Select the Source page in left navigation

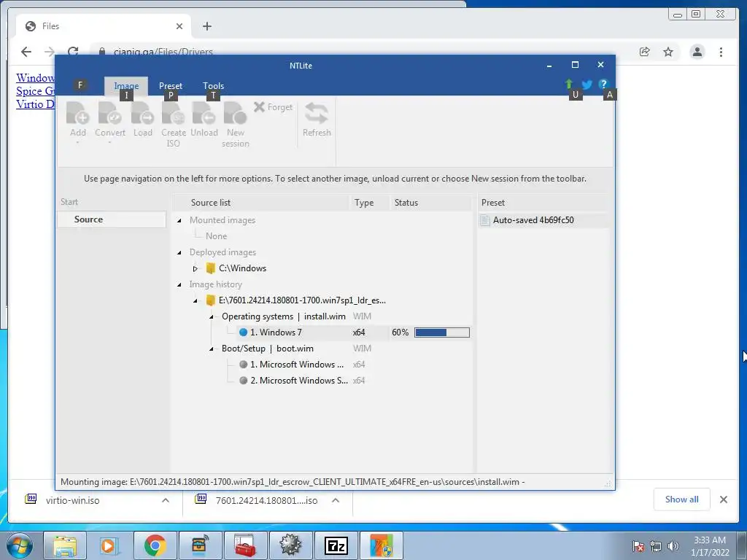click(112, 219)
